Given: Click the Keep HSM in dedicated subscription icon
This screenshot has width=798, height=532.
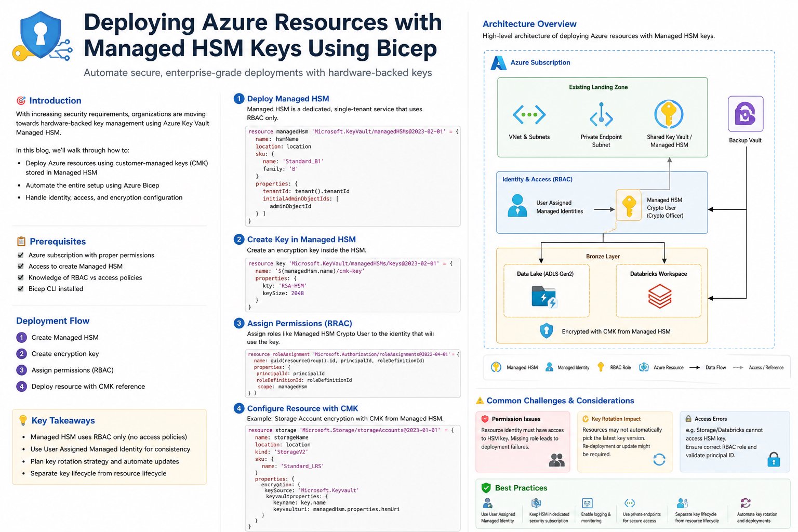Looking at the screenshot, I should 536,503.
